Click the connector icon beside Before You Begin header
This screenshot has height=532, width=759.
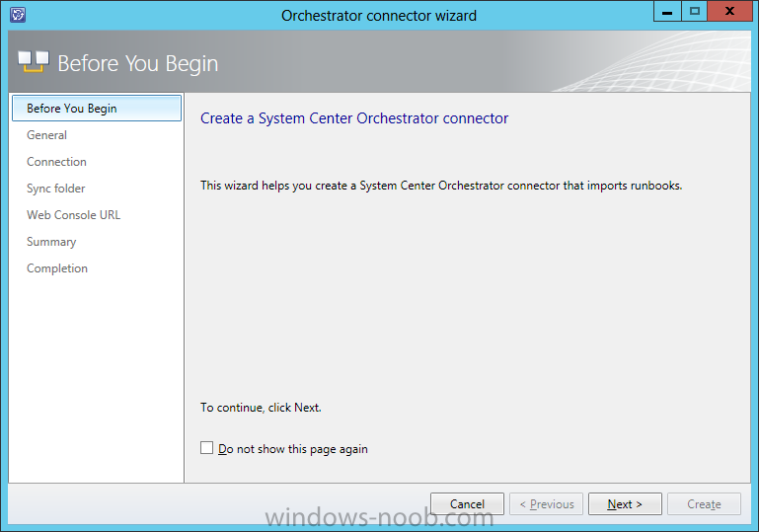tap(34, 62)
